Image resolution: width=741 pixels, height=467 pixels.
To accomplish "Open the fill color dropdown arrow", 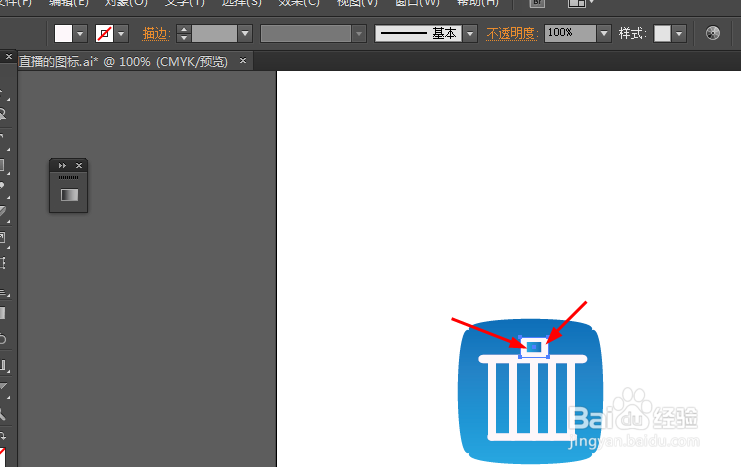I will click(x=80, y=34).
